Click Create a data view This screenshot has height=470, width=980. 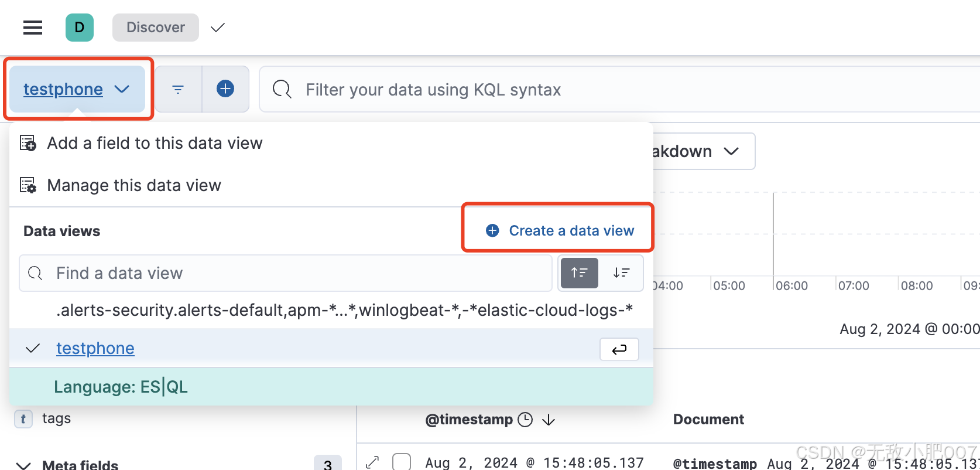click(x=560, y=231)
